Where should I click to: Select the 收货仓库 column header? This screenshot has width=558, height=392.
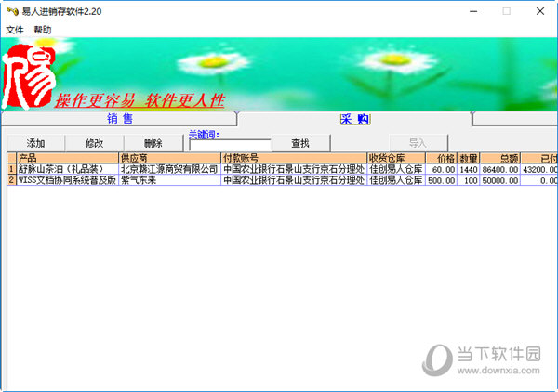click(x=396, y=158)
